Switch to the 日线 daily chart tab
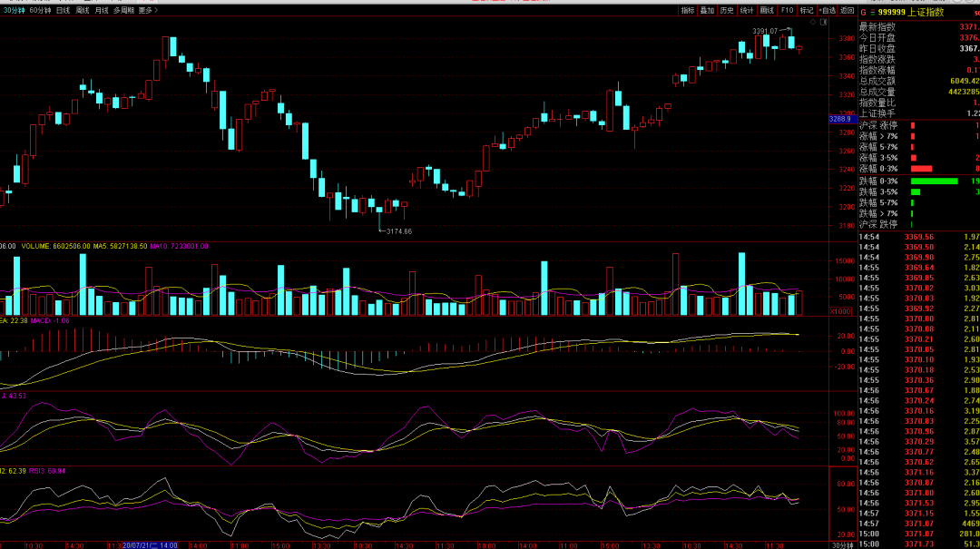 [x=63, y=11]
